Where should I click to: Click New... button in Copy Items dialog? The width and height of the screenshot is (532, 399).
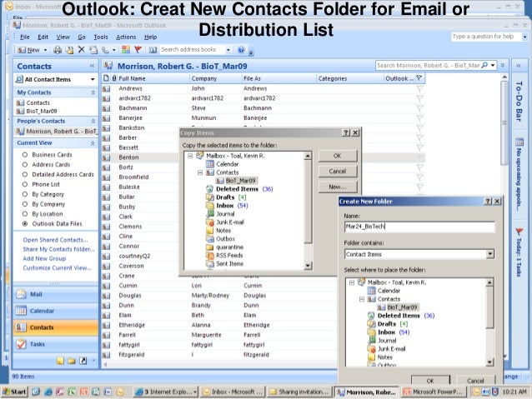click(337, 187)
